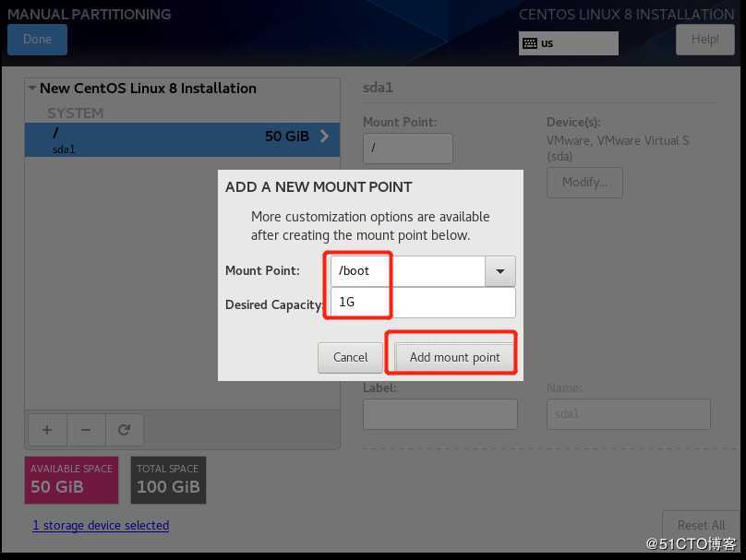Click the Done button
Screen dimensions: 746x560
37,40
